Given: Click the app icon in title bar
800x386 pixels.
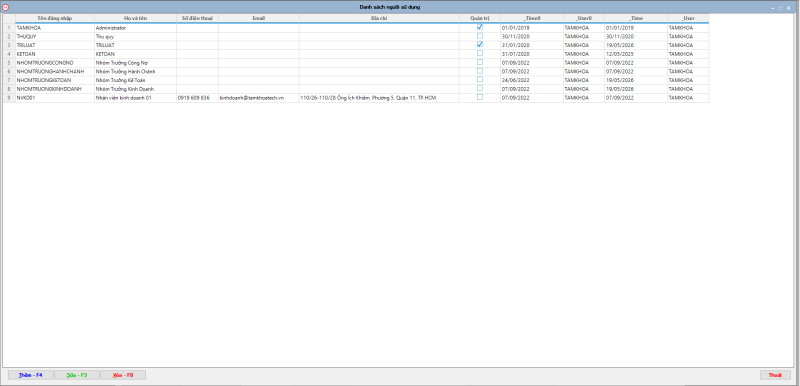Looking at the screenshot, I should pos(6,7).
